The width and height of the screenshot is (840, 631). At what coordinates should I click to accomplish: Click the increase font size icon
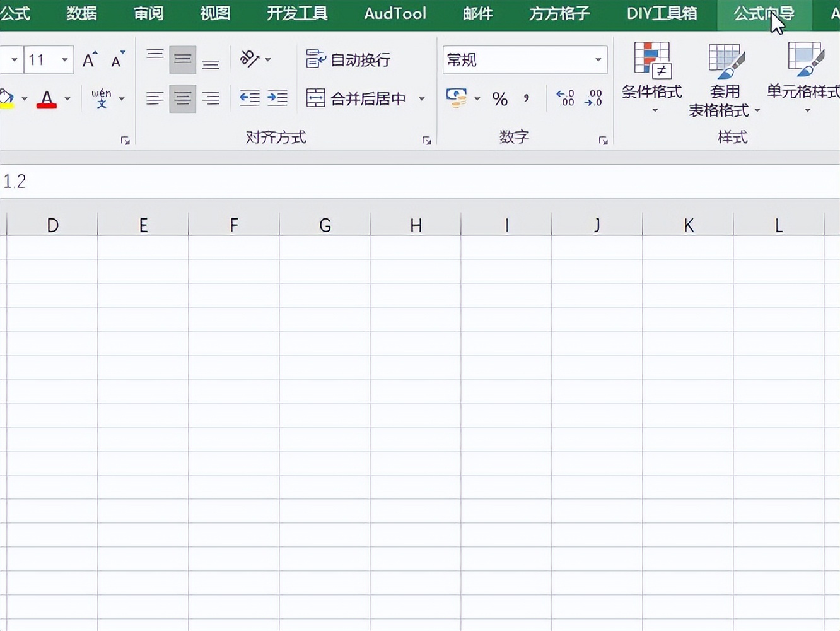click(89, 59)
